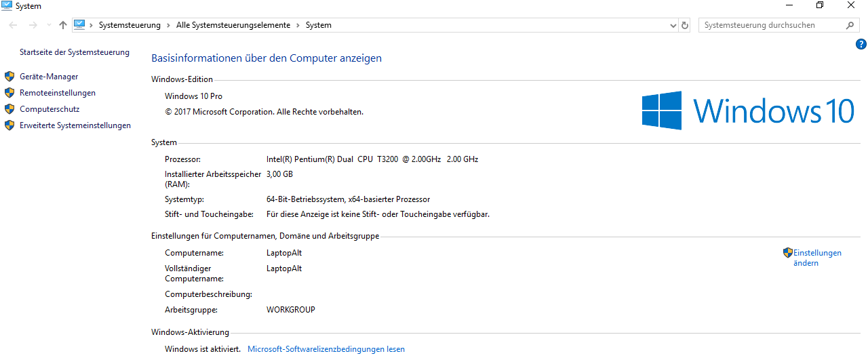The height and width of the screenshot is (360, 868).
Task: Click the back navigation arrow
Action: click(x=14, y=25)
